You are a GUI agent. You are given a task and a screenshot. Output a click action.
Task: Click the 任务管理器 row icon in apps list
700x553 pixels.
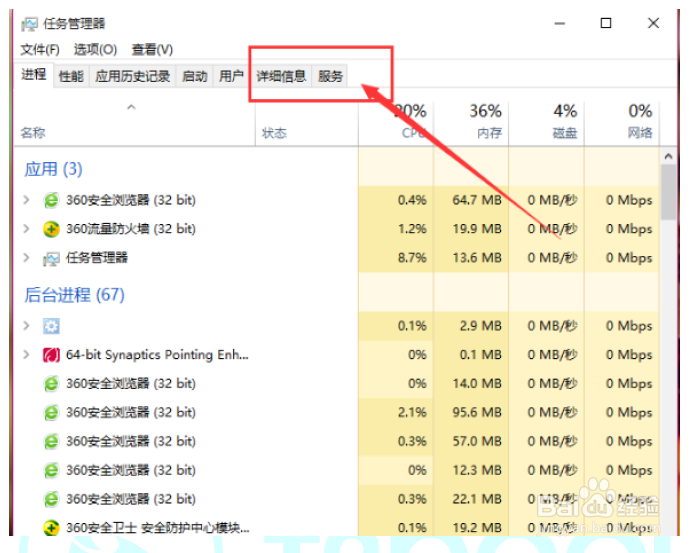click(51, 258)
